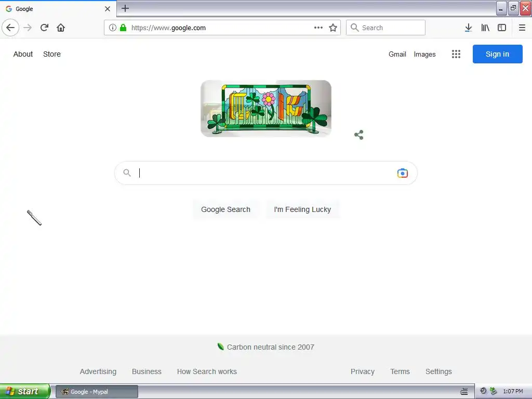Screen dimensions: 532x399
Task: Open page actions three-dot menu
Action: coord(318,28)
